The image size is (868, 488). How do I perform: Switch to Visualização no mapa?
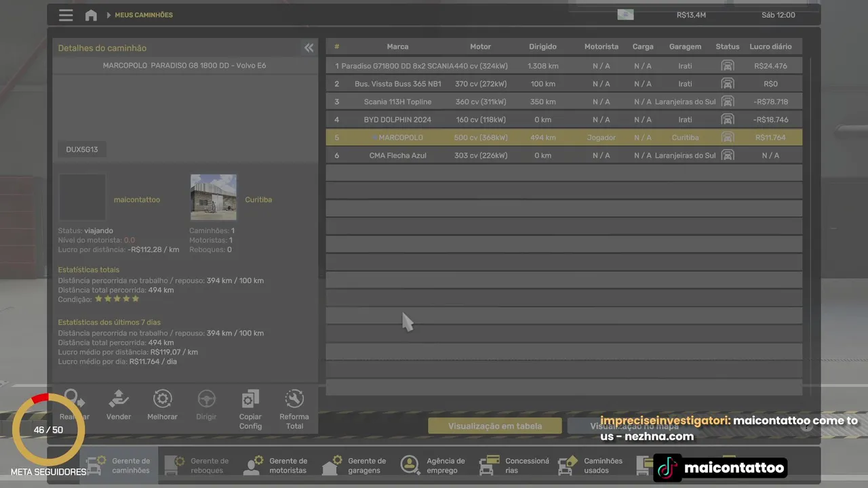[635, 426]
